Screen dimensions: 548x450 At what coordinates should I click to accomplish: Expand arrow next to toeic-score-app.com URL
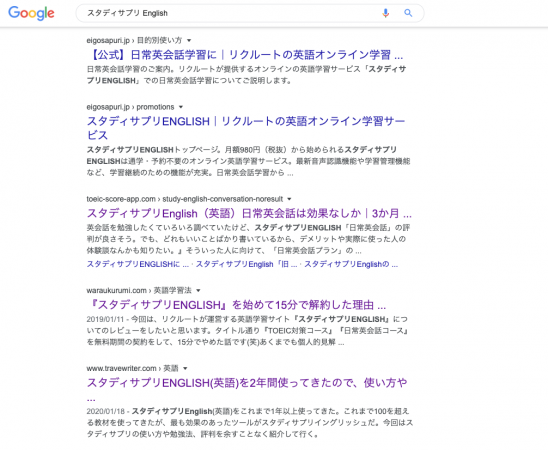289,199
